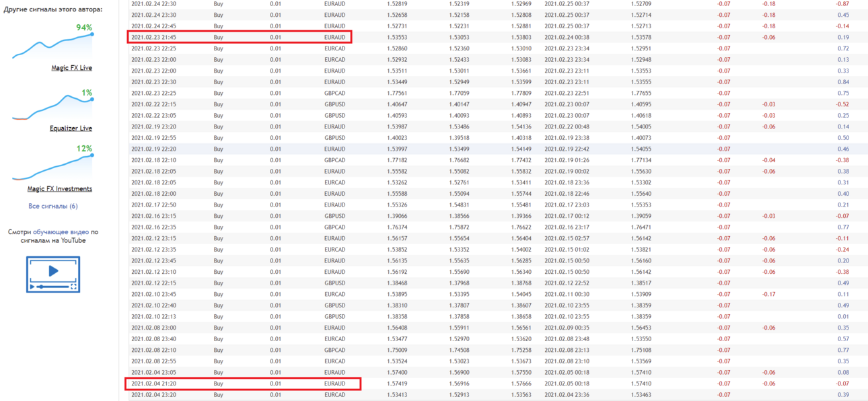Image resolution: width=868 pixels, height=401 pixels.
Task: Show all signals via 'Все сигналы (6)'
Action: [x=53, y=207]
